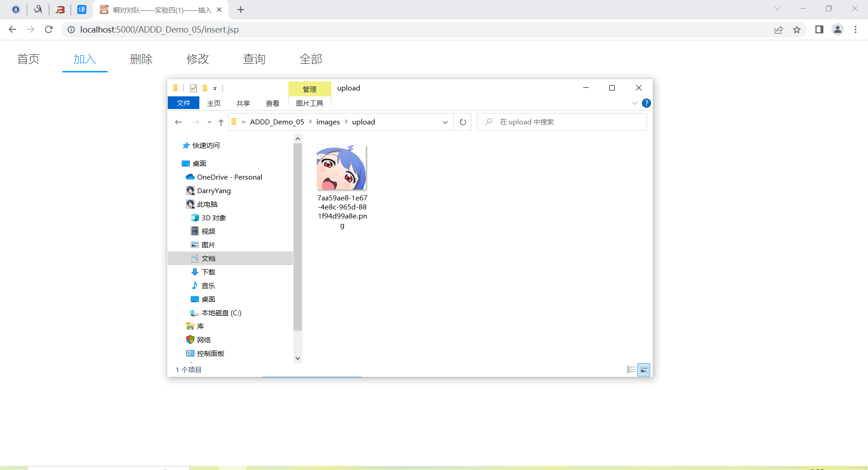Image resolution: width=868 pixels, height=470 pixels.
Task: Click navigation pane scroll down arrow
Action: tap(297, 358)
